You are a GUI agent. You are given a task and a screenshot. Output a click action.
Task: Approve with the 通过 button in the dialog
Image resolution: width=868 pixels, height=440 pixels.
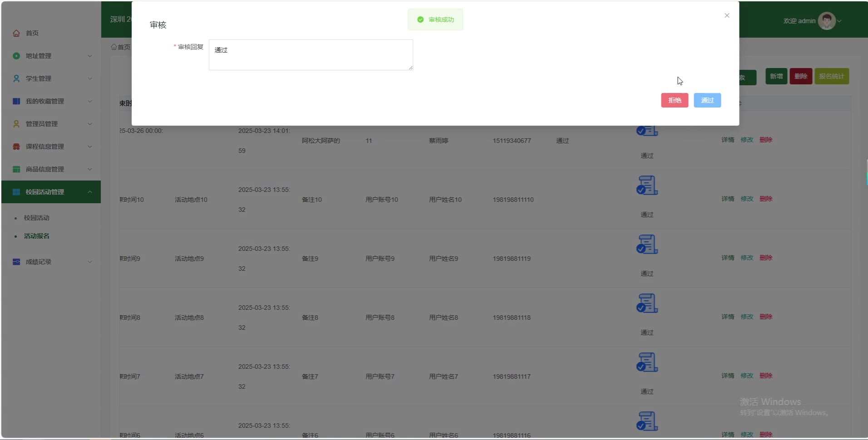pos(707,100)
